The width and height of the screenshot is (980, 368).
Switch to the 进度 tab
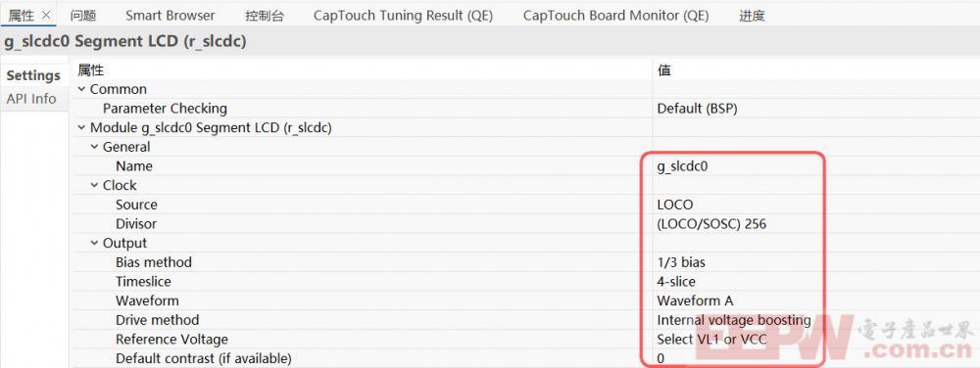click(x=752, y=16)
